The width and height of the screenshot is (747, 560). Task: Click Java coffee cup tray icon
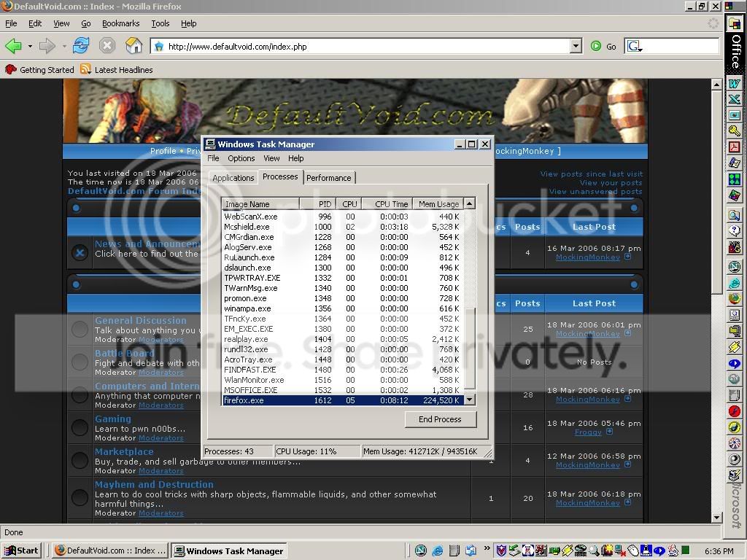click(673, 551)
